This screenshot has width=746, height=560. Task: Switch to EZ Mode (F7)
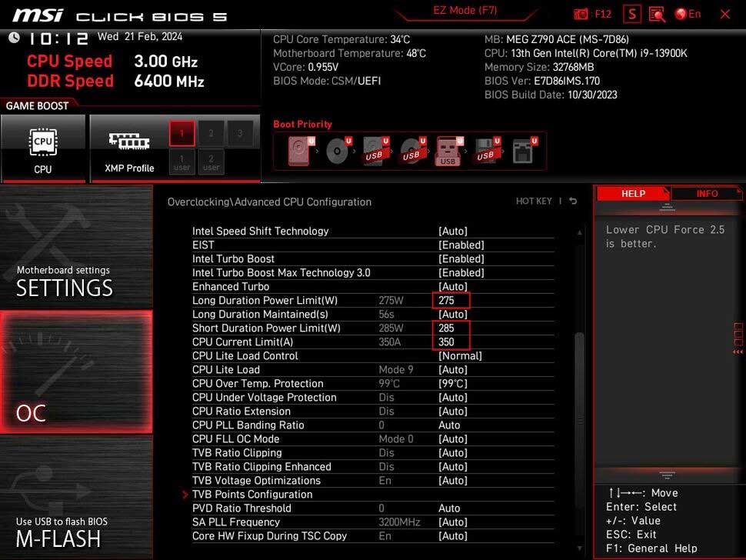[x=464, y=11]
